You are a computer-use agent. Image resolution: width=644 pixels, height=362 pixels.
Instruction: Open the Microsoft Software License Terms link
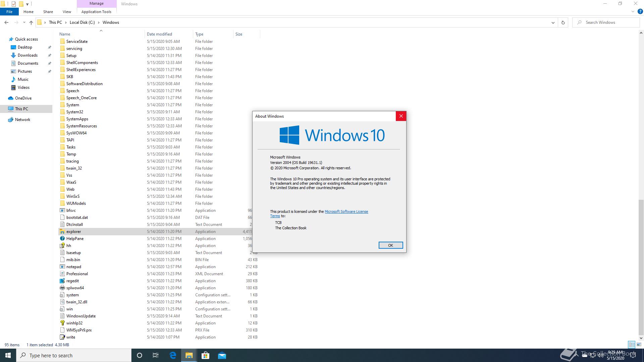(x=346, y=212)
